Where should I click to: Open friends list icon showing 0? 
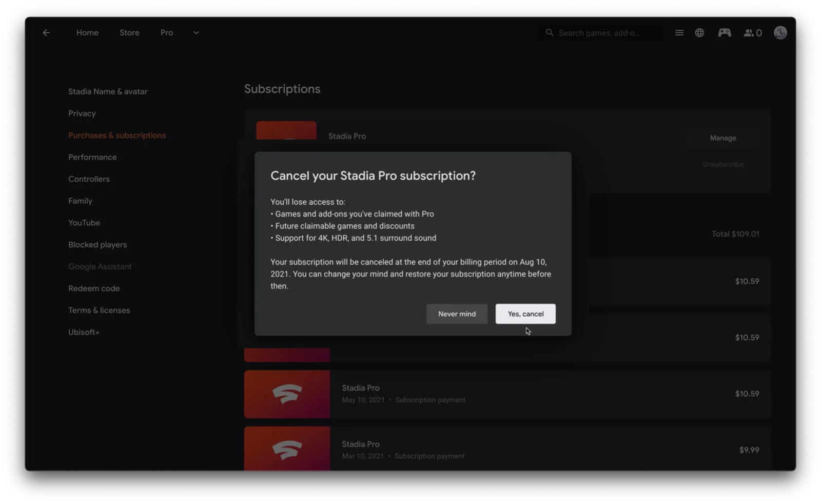coord(753,33)
